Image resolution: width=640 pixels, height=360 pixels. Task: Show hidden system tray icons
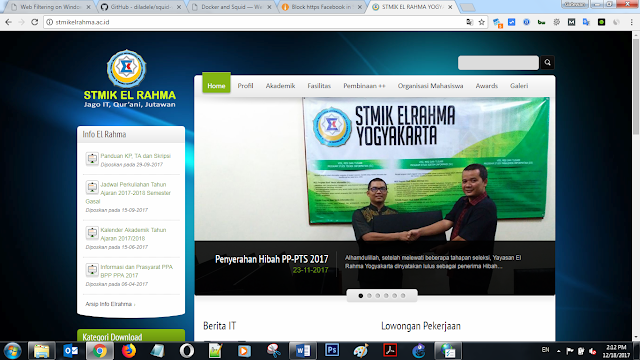558,351
